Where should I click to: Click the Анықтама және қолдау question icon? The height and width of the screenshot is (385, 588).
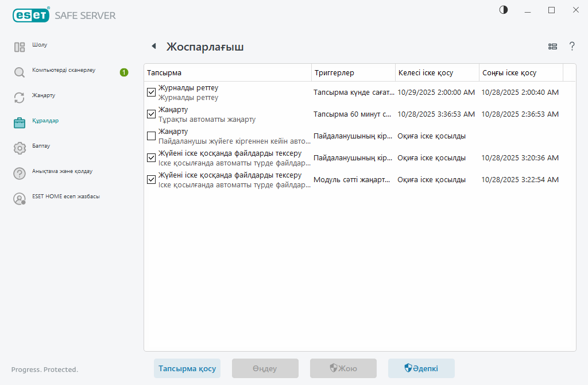click(x=20, y=174)
